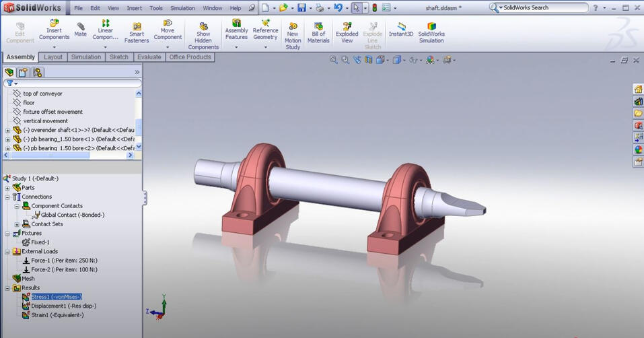The width and height of the screenshot is (644, 338).
Task: Click the Mate tool icon
Action: [81, 30]
